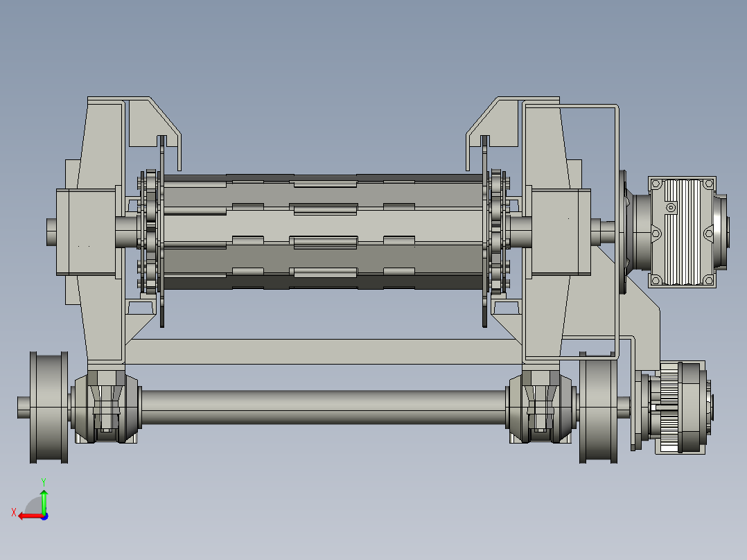
Task: Select the central rope drum body
Action: click(x=323, y=232)
